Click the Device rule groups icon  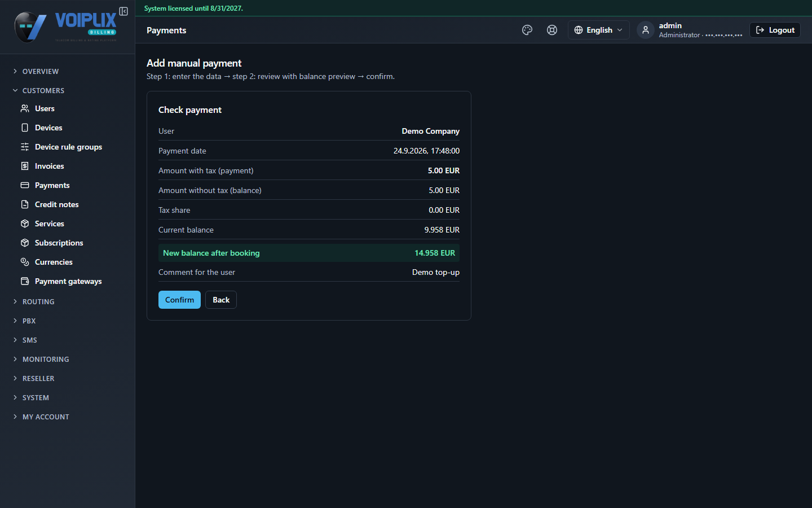(x=25, y=147)
